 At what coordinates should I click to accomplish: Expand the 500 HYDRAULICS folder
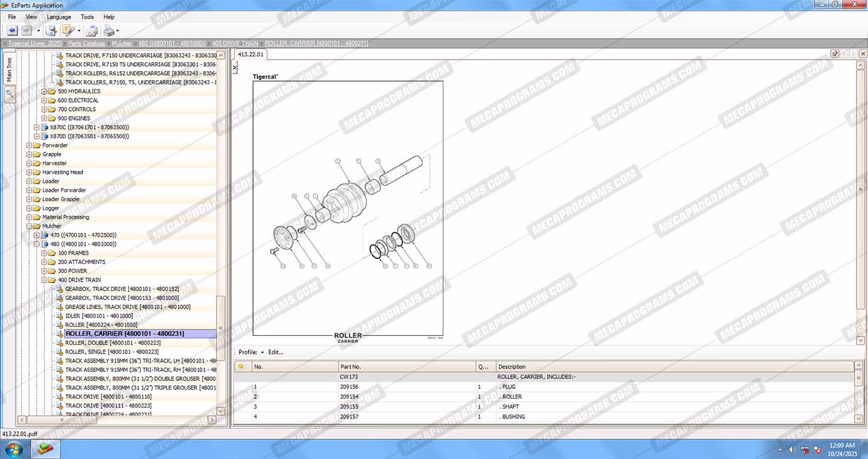[44, 91]
